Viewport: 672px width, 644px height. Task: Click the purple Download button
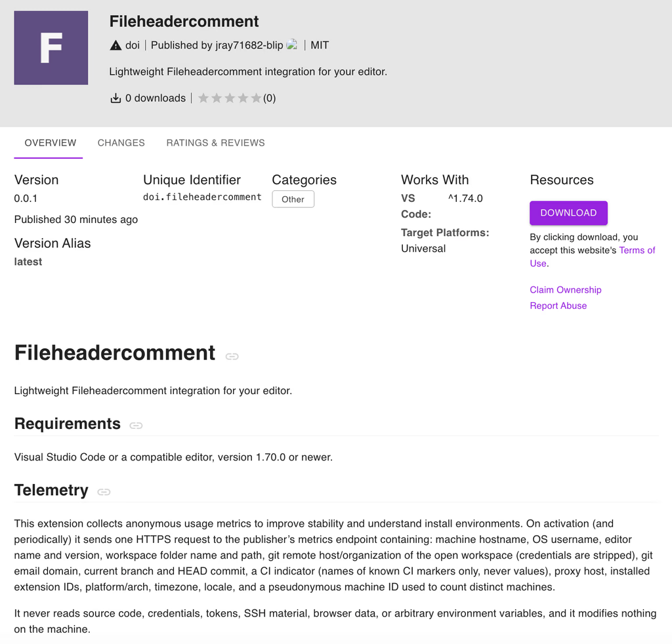click(x=568, y=213)
